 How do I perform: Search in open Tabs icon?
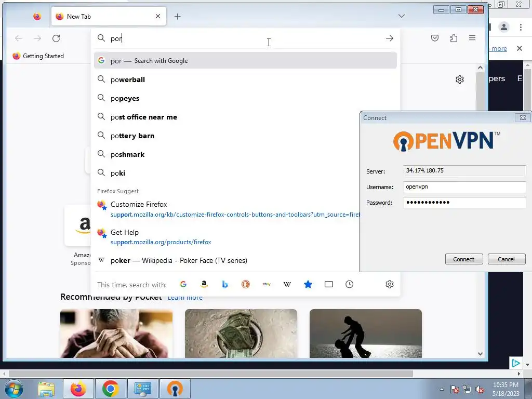(329, 284)
